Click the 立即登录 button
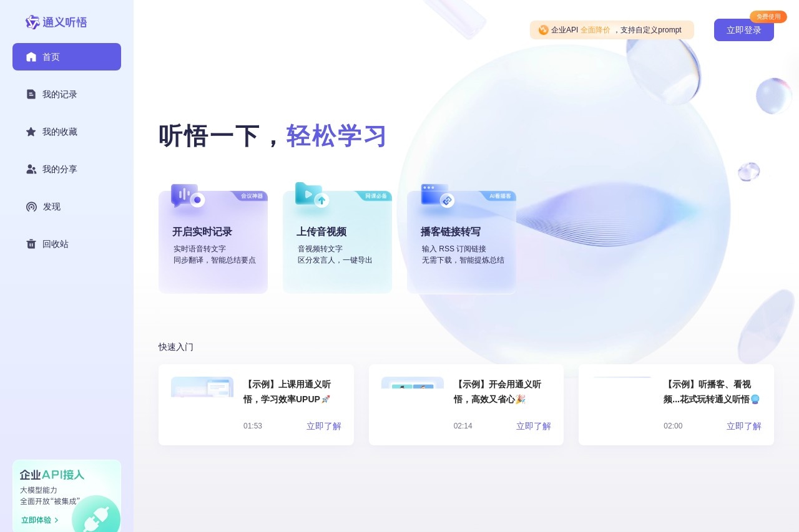This screenshot has width=799, height=532. tap(743, 29)
